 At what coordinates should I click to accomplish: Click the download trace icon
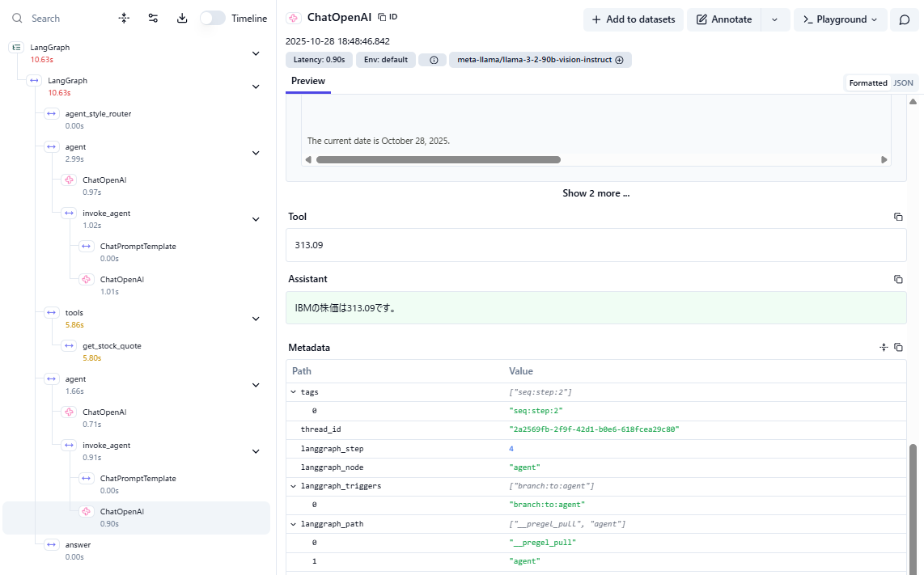(x=182, y=18)
